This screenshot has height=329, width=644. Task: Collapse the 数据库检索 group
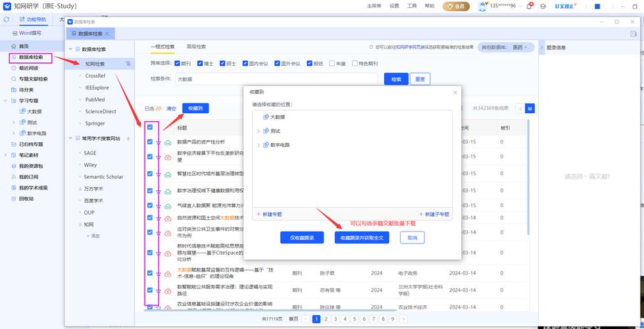[x=70, y=49]
